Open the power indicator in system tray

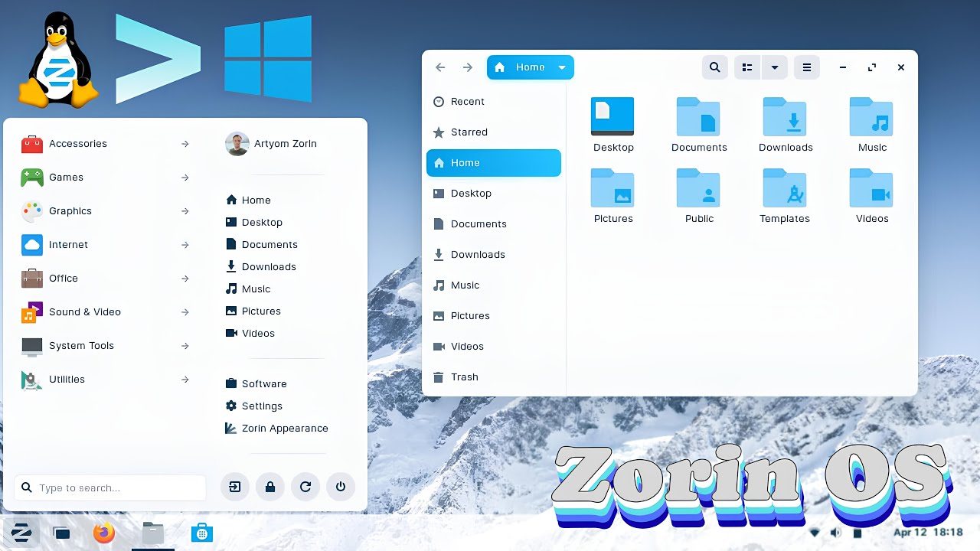click(x=857, y=533)
